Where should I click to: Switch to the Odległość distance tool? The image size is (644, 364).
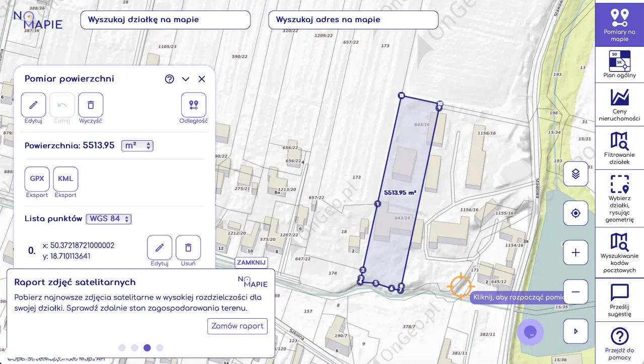pos(193,105)
